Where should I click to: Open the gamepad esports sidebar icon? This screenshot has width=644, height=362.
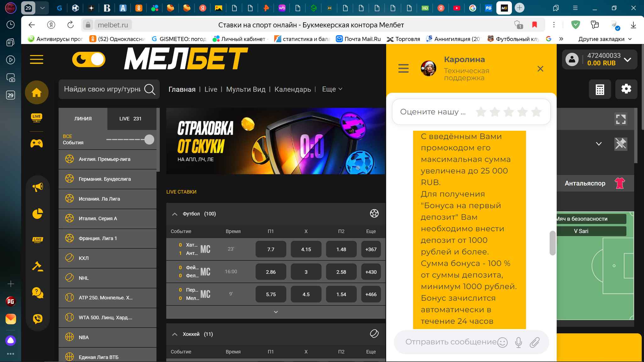[37, 144]
